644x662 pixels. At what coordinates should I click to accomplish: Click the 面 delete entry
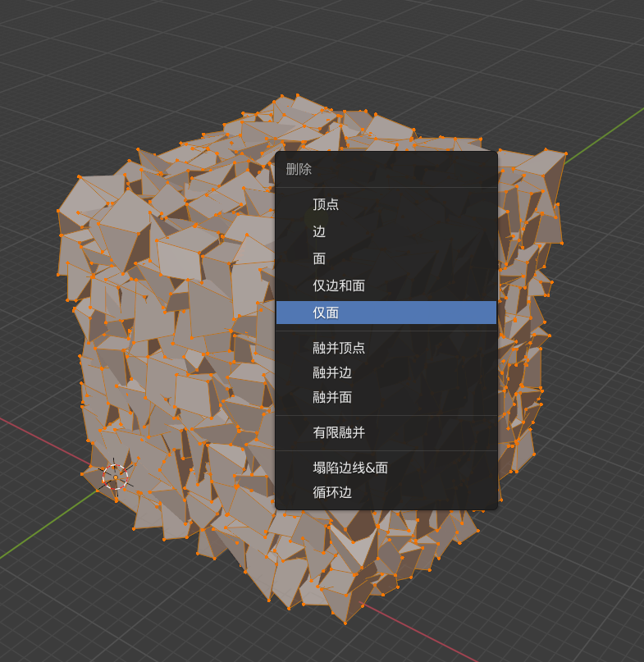click(386, 258)
